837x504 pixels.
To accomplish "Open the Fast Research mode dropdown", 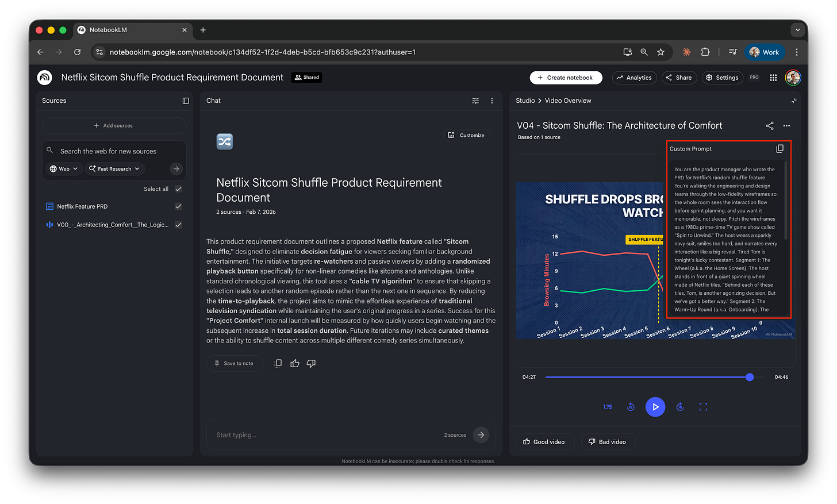I will pyautogui.click(x=114, y=169).
